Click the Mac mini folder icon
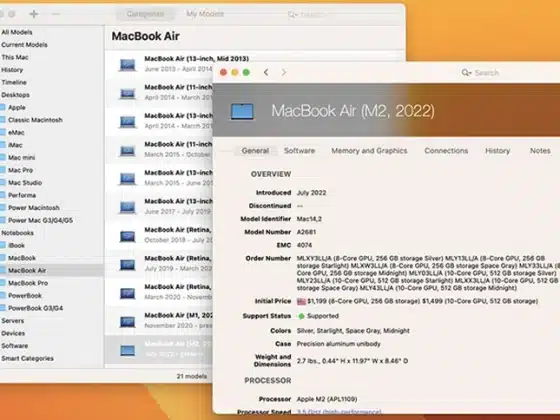560x420 pixels. click(x=2, y=157)
